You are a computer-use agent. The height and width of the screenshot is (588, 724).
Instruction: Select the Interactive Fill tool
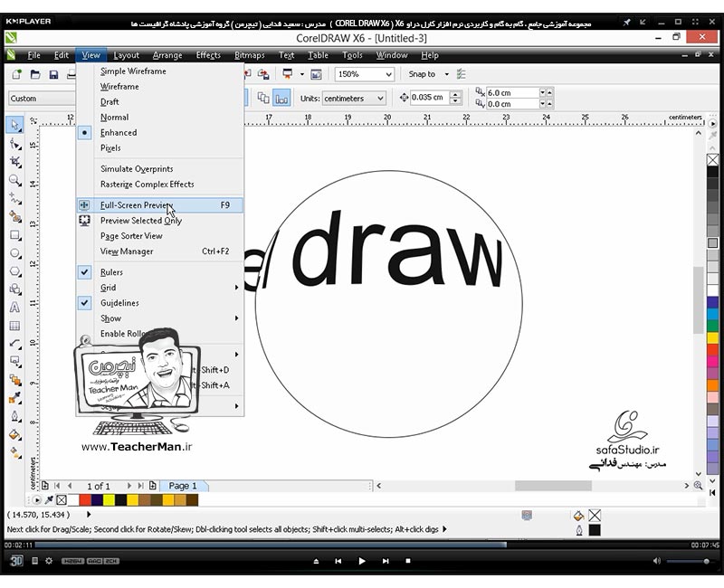coord(14,452)
